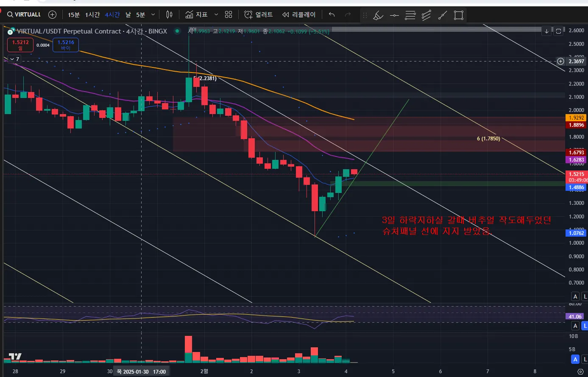Open chart settings hexagon gear icon
The width and height of the screenshot is (588, 377).
[580, 371]
